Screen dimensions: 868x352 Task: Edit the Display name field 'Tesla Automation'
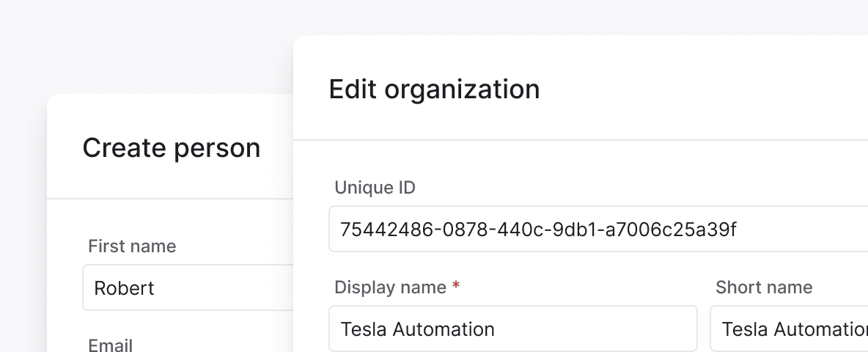(x=513, y=329)
